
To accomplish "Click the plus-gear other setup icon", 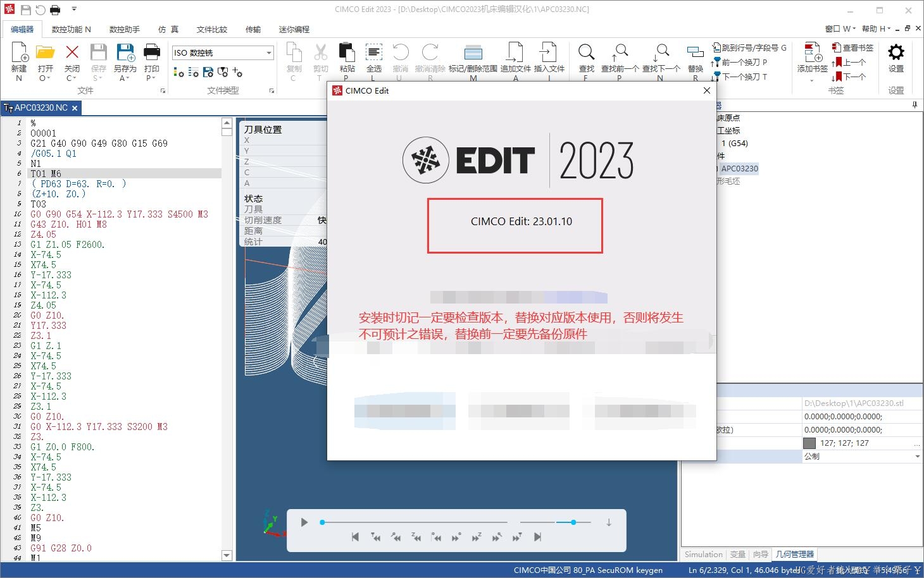I will point(237,72).
